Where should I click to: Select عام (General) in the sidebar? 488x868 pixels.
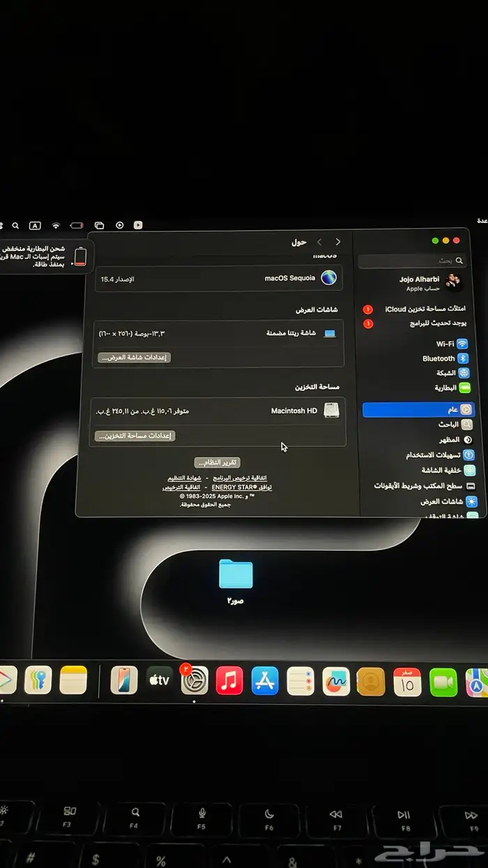(x=418, y=410)
